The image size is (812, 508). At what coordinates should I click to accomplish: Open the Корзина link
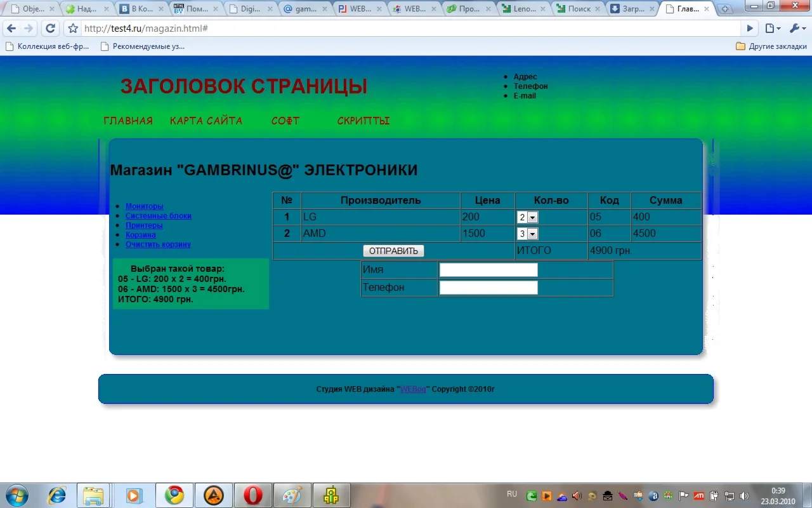(141, 235)
